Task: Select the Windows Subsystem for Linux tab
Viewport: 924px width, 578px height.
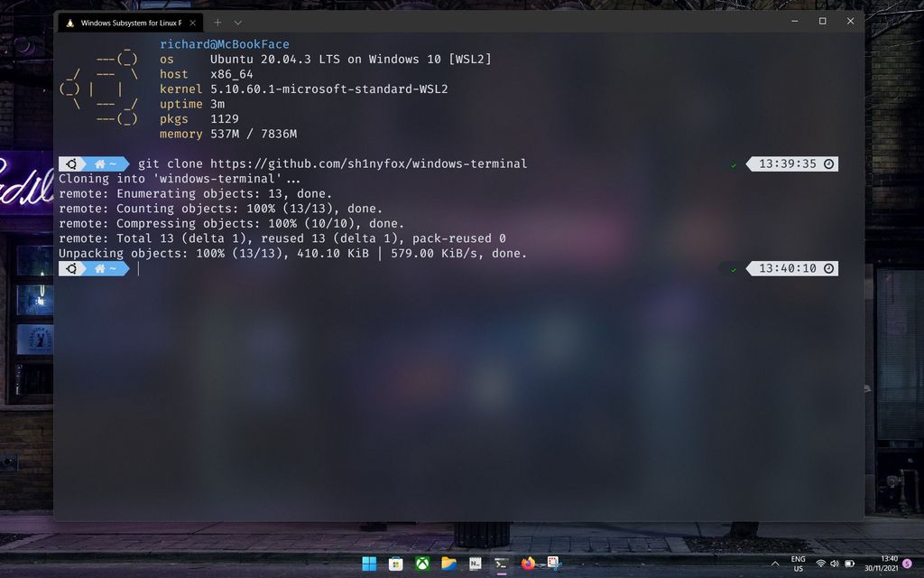Action: (x=131, y=22)
